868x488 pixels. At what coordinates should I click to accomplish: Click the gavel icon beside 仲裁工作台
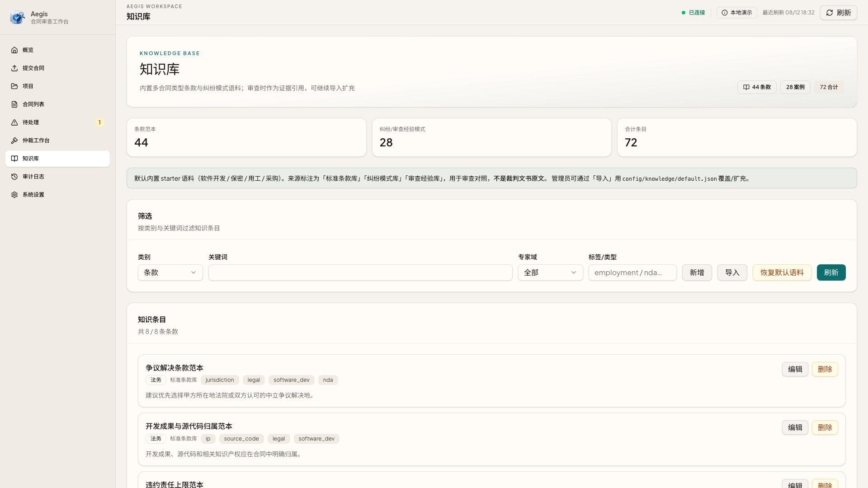point(14,141)
